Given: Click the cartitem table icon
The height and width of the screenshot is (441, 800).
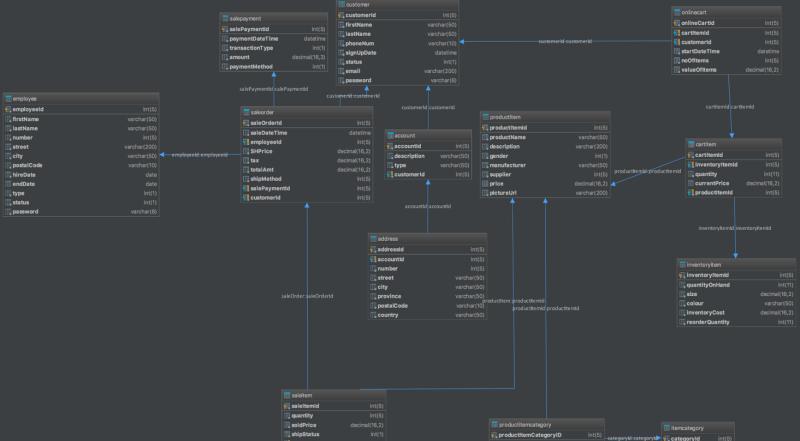Looking at the screenshot, I should [689, 144].
